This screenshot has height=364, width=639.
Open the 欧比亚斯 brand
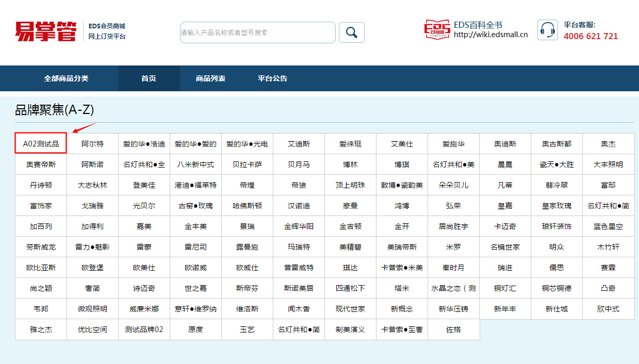[x=41, y=268]
